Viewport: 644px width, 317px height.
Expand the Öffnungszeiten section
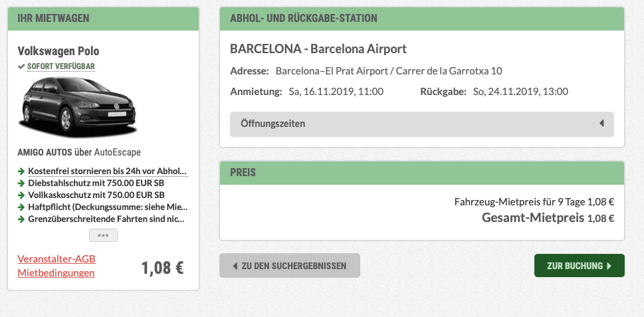tap(422, 124)
